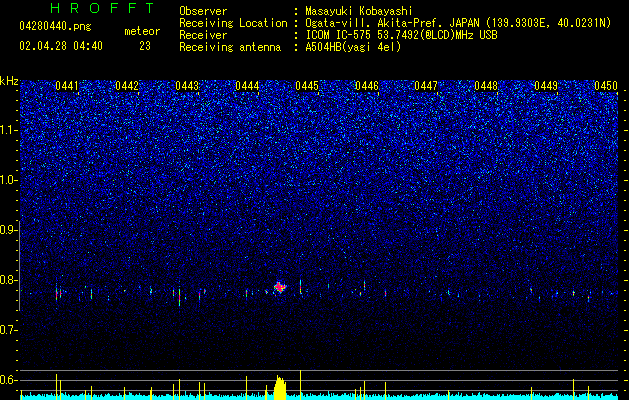
Task: Click time marker 0442
Action: (x=127, y=86)
